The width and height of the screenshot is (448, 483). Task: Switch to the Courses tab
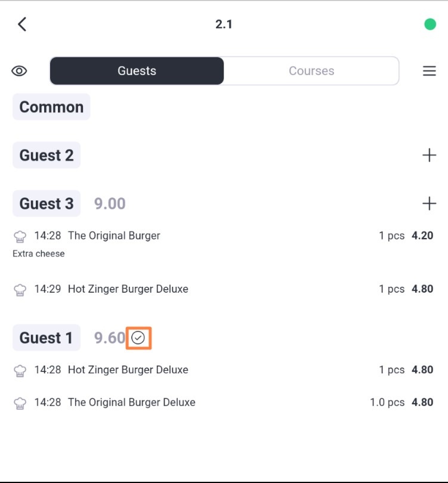coord(311,71)
